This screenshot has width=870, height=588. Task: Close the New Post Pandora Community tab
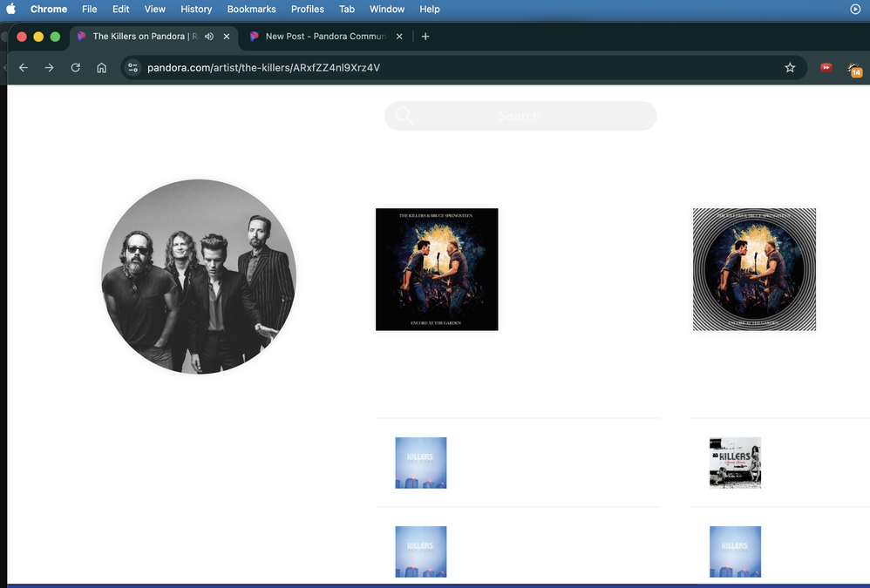(399, 37)
